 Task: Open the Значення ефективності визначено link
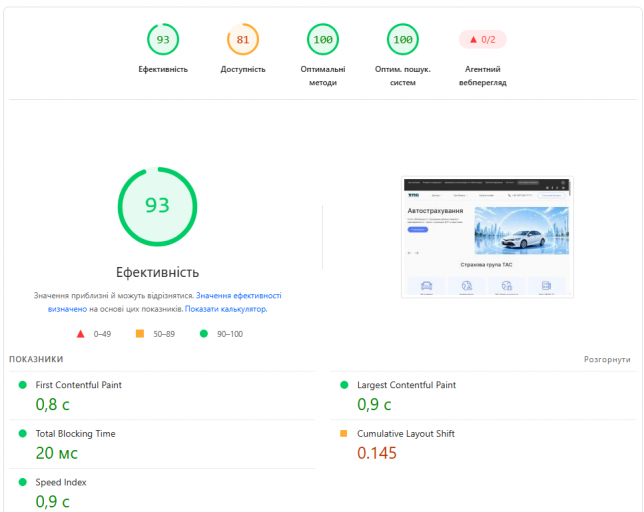[164, 302]
